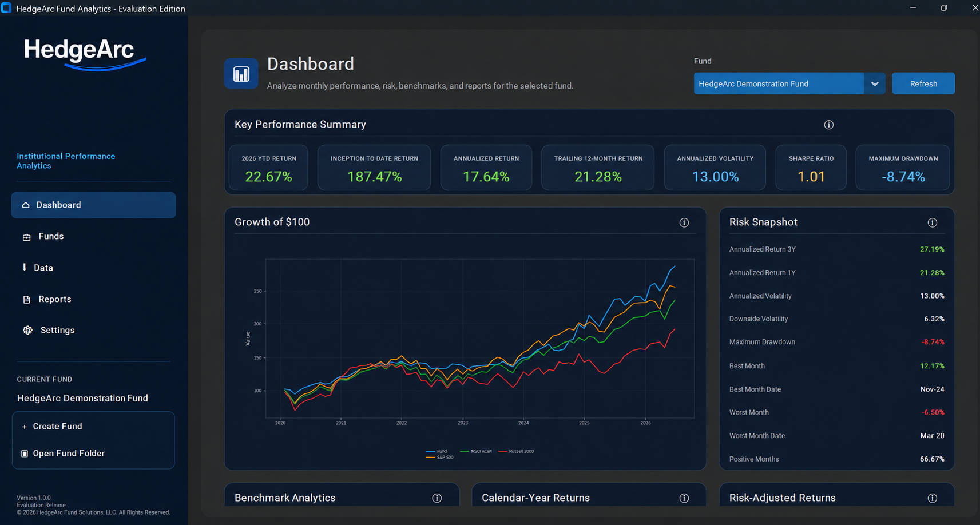This screenshot has width=980, height=525.
Task: Expand the Fund dropdown arrow
Action: (874, 83)
